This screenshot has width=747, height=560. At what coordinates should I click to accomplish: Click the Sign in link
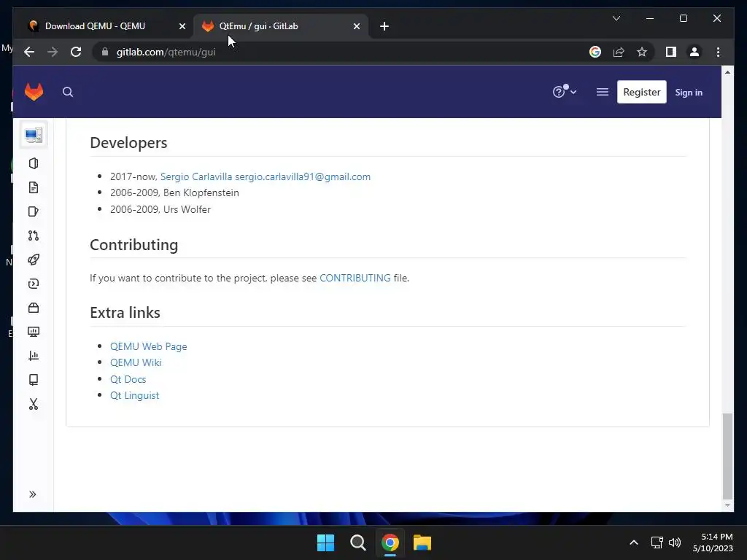[689, 93]
